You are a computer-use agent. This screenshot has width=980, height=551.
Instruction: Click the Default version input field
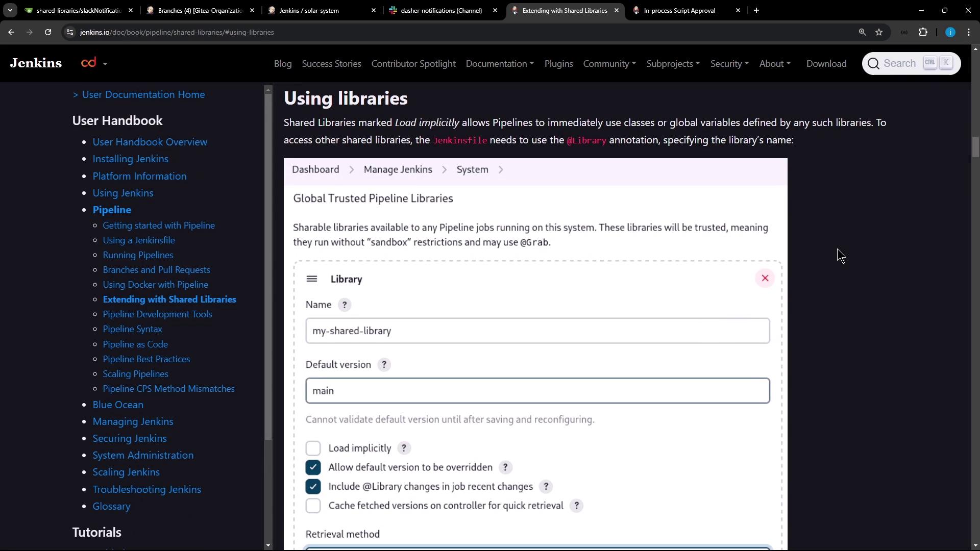(x=537, y=391)
